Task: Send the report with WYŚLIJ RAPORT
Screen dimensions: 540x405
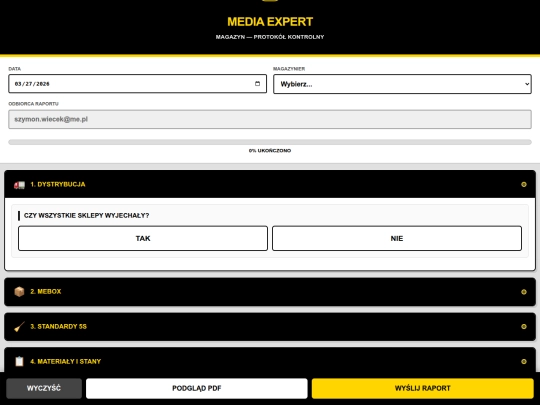Action: tap(423, 388)
